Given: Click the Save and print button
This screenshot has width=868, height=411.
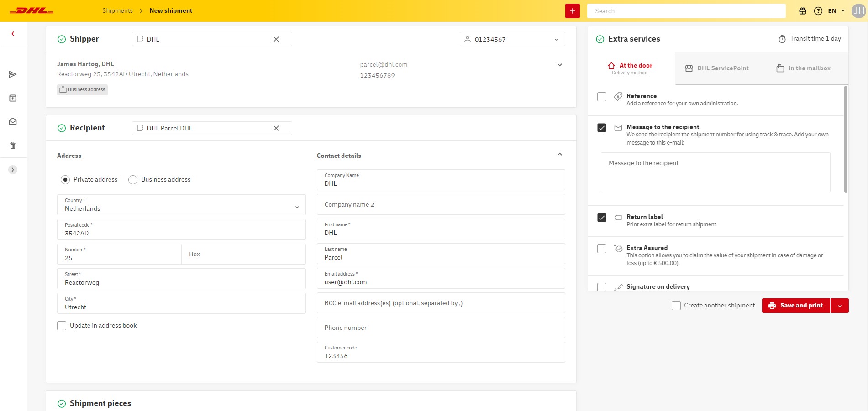Looking at the screenshot, I should click(x=796, y=306).
